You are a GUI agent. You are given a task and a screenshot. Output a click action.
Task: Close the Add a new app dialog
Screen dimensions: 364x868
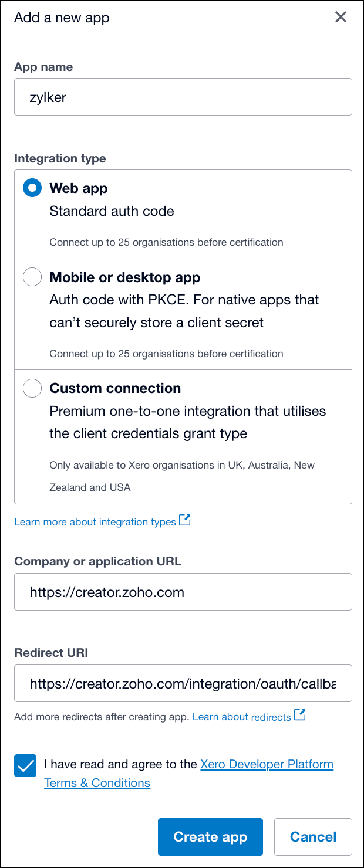click(x=341, y=18)
